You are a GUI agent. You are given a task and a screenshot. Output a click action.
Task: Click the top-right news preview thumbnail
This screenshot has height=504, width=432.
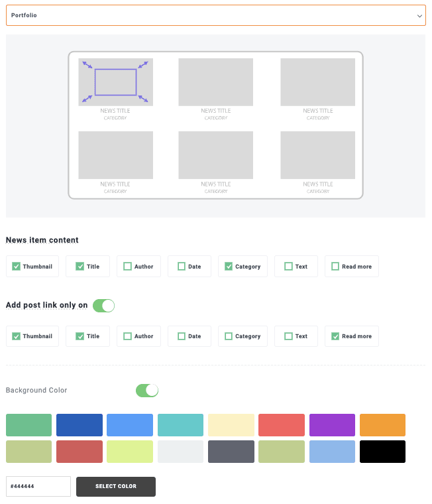click(x=317, y=82)
